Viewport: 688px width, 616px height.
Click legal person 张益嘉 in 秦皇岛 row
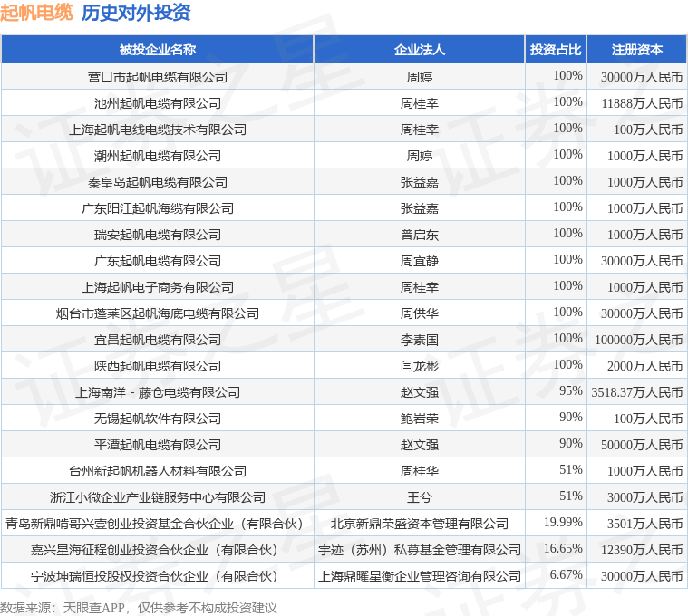click(420, 182)
